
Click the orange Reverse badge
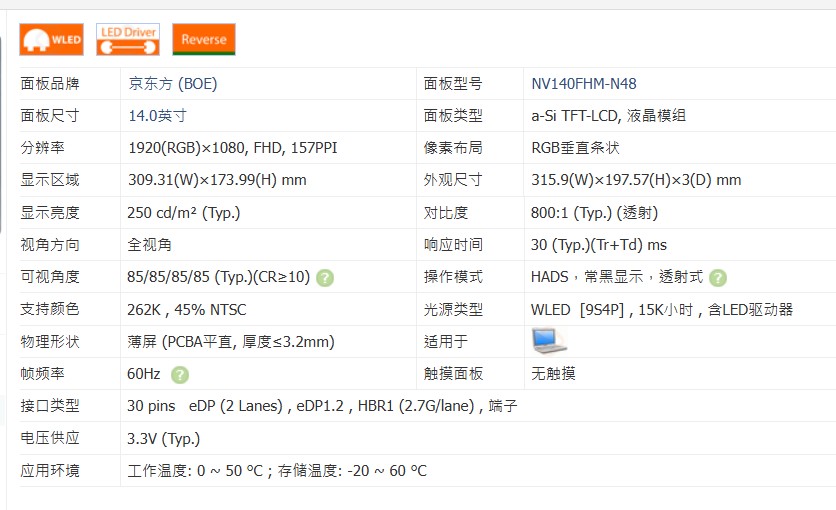click(204, 39)
